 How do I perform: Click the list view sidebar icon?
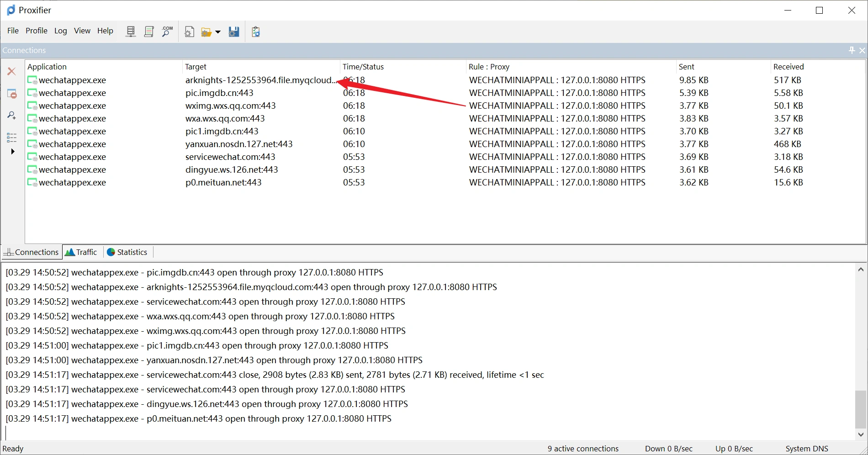12,138
